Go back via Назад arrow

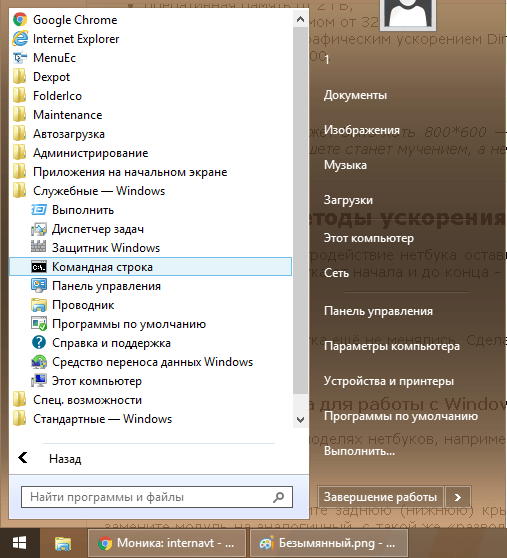click(23, 458)
